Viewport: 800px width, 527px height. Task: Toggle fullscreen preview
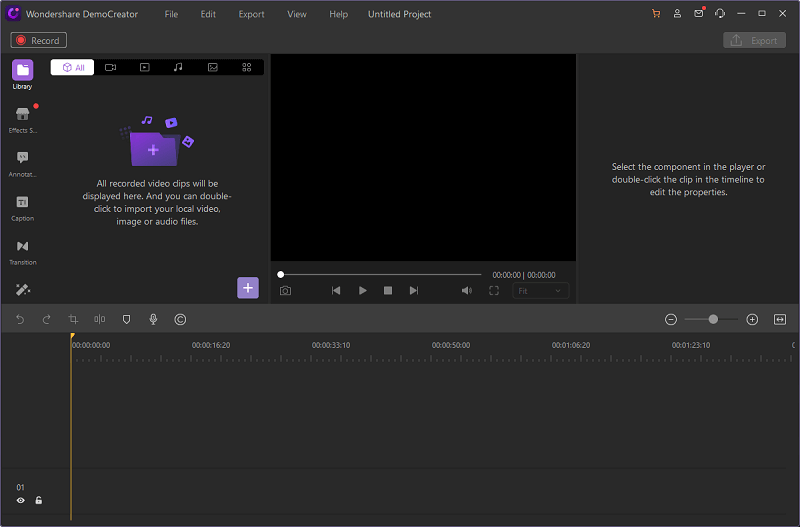pos(494,291)
